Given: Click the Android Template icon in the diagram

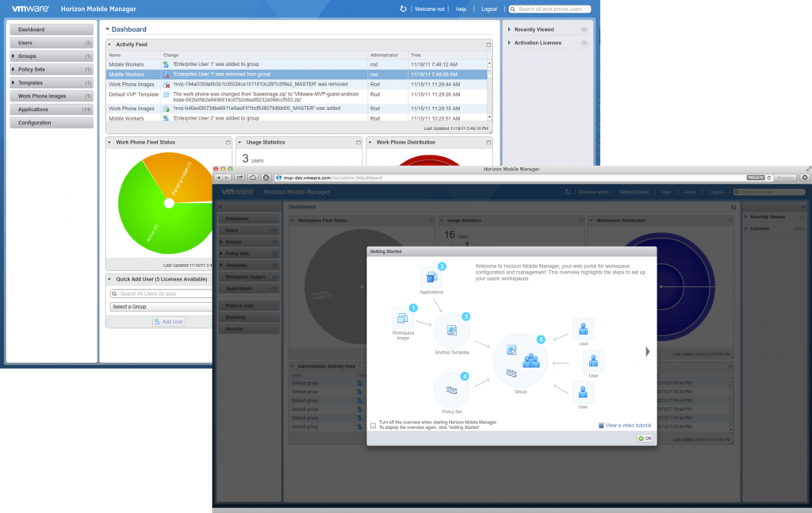Looking at the screenshot, I should (451, 331).
